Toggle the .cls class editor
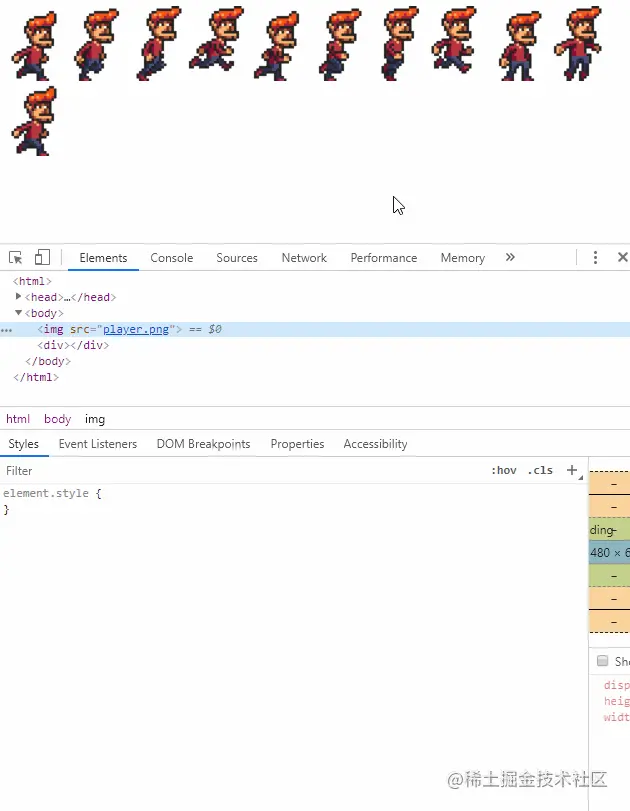Screen dimensions: 630x811 540,470
